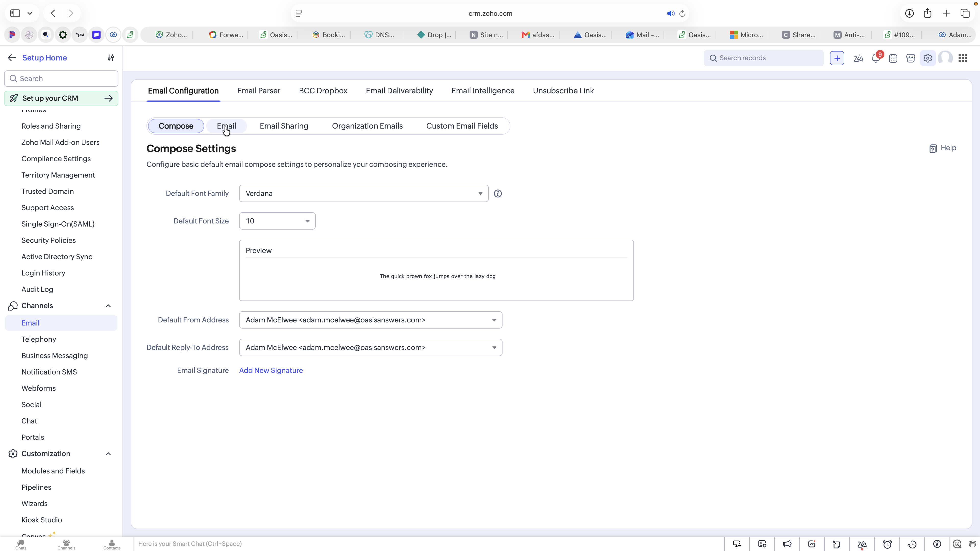Image resolution: width=980 pixels, height=551 pixels.
Task: Select the Email sub-tab pill
Action: [226, 126]
